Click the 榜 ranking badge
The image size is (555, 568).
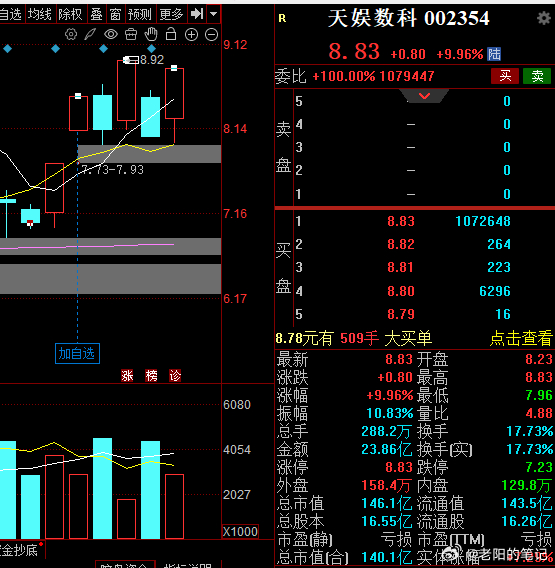[x=151, y=376]
